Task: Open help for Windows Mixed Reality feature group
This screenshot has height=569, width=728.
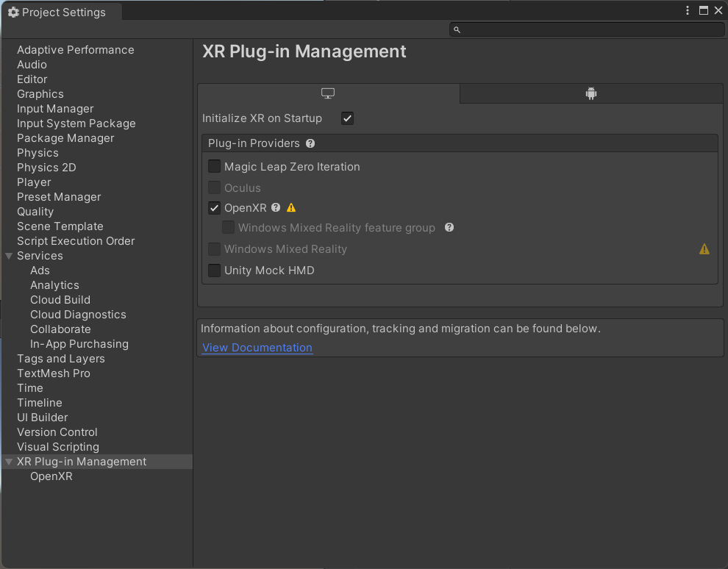Action: [x=449, y=227]
